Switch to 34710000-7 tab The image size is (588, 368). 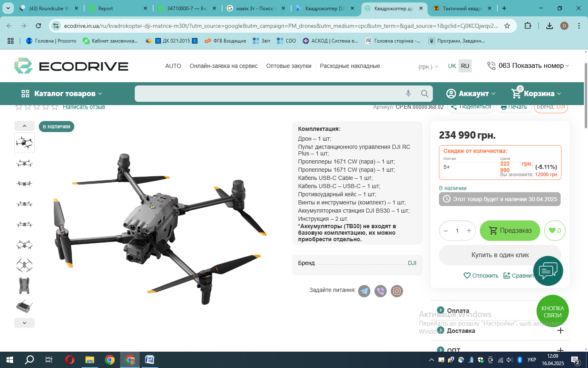pyautogui.click(x=187, y=8)
